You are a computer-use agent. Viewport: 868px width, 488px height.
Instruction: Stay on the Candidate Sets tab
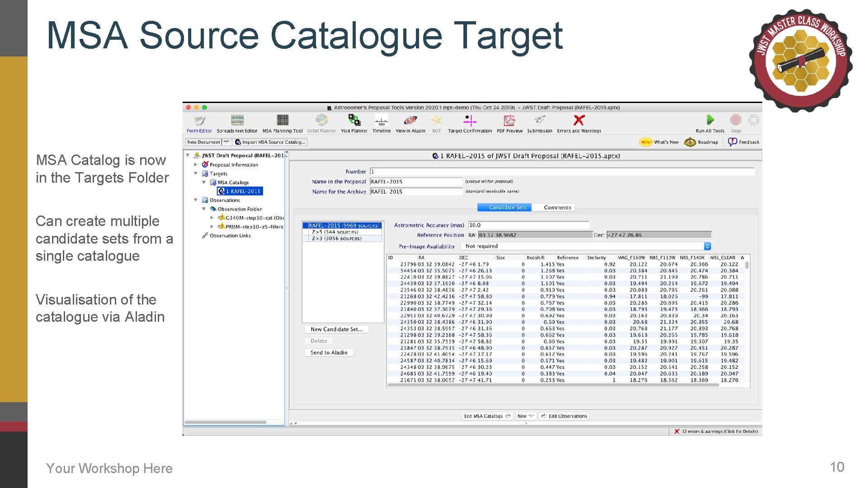coord(504,207)
